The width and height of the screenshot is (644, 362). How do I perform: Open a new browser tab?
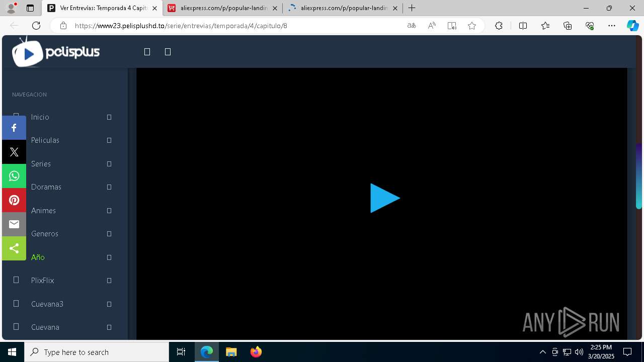(x=412, y=8)
